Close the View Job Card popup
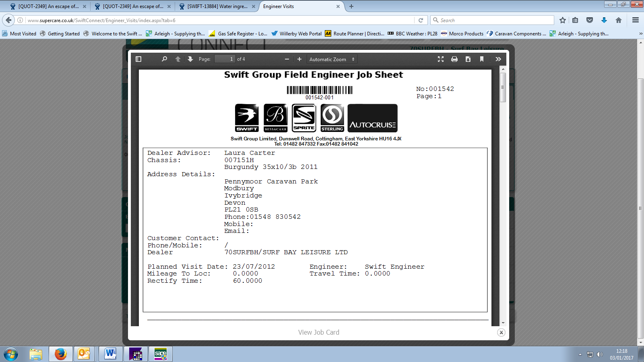The width and height of the screenshot is (644, 362). point(501,332)
